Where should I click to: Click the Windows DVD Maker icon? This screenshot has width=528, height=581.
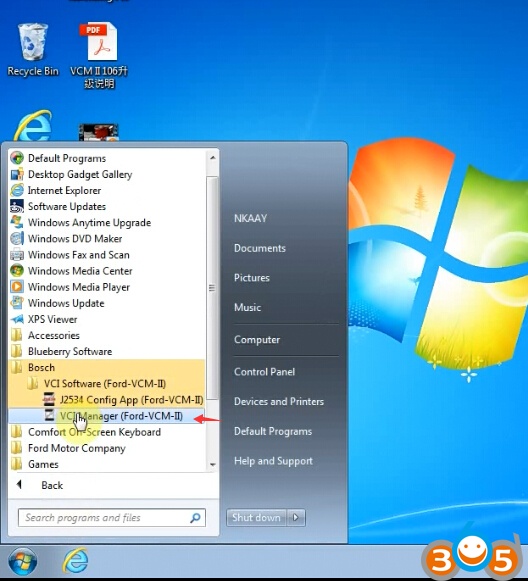(x=17, y=239)
